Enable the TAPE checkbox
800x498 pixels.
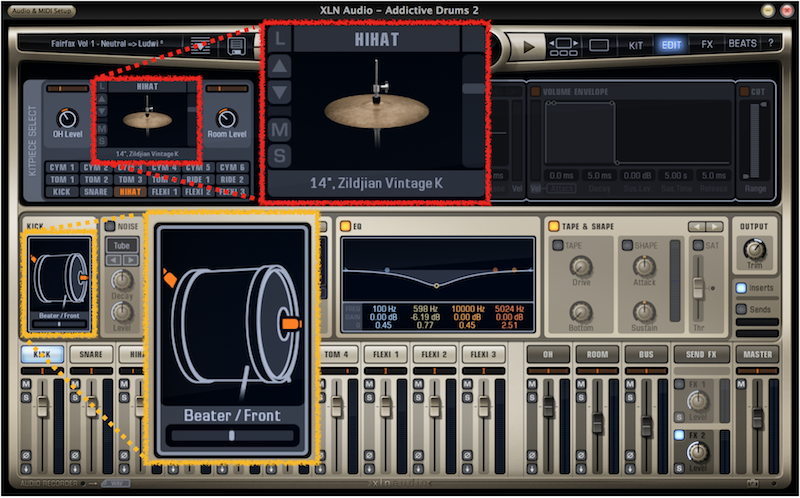(x=558, y=245)
